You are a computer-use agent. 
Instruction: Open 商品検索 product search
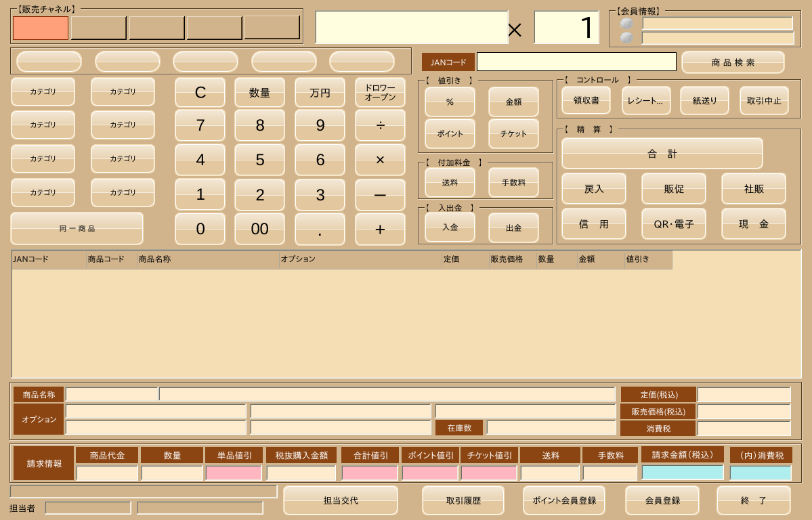click(733, 62)
